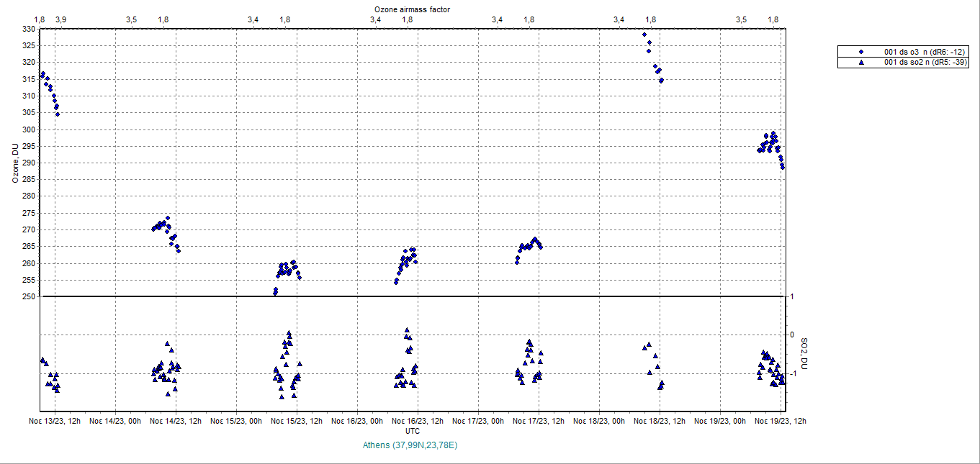980x464 pixels.
Task: Click the 'Νοε 13/23, 12h' time axis label
Action: pyautogui.click(x=55, y=422)
